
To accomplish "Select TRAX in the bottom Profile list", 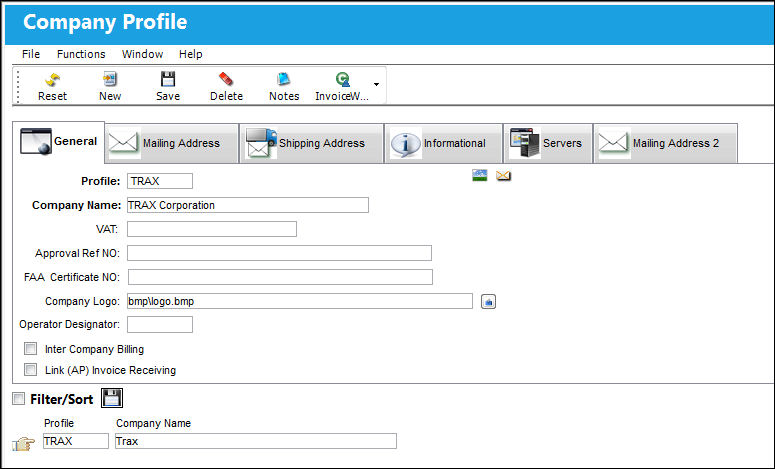I will coord(76,441).
